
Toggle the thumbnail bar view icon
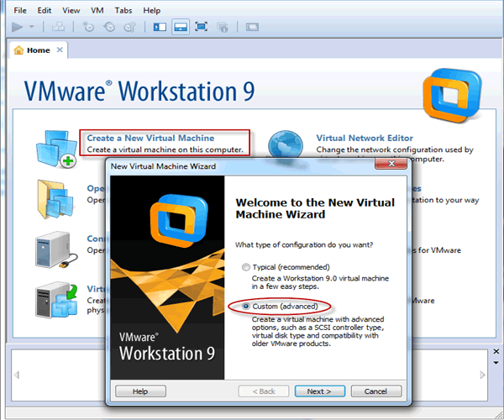click(x=181, y=27)
